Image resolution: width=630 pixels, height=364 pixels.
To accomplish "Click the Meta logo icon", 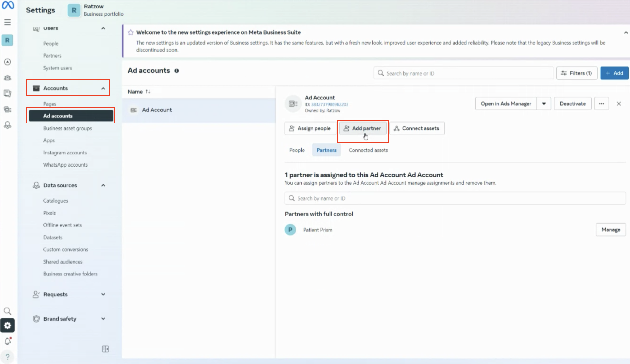I will 8,5.
